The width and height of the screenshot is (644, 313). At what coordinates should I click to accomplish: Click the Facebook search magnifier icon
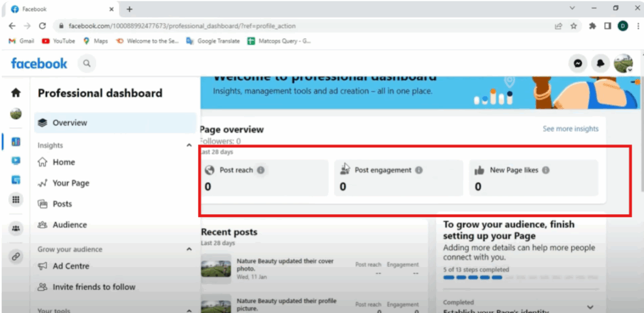coord(87,64)
